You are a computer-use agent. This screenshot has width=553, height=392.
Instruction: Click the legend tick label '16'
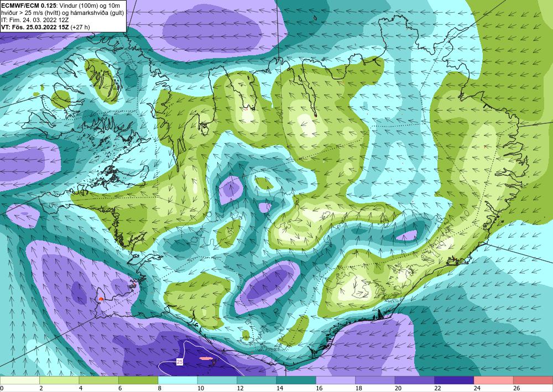(x=319, y=388)
